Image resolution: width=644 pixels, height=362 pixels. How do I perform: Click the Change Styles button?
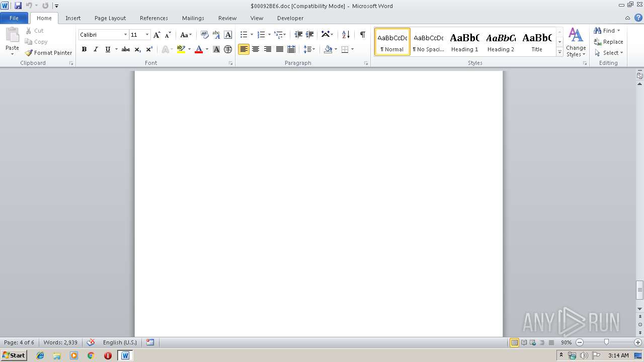(576, 42)
